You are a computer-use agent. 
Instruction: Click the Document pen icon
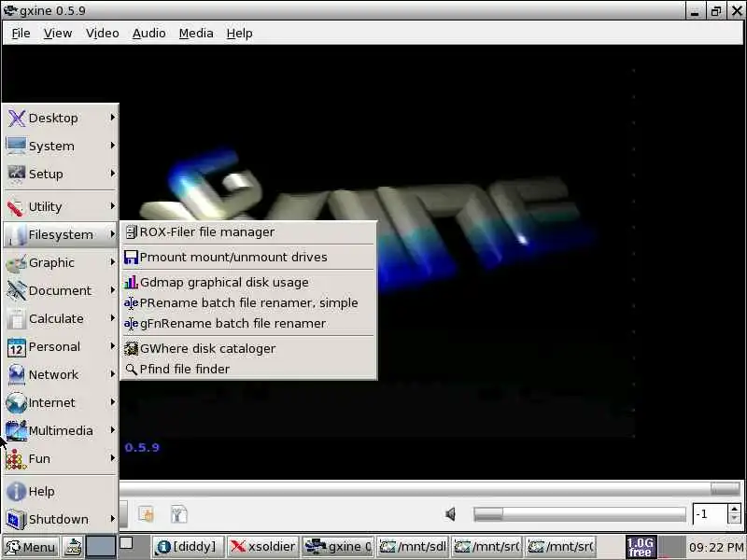pos(16,291)
